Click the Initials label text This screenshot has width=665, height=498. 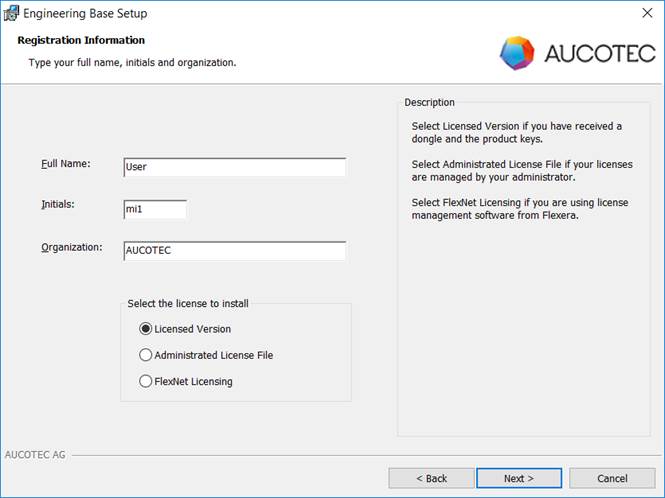click(x=58, y=204)
